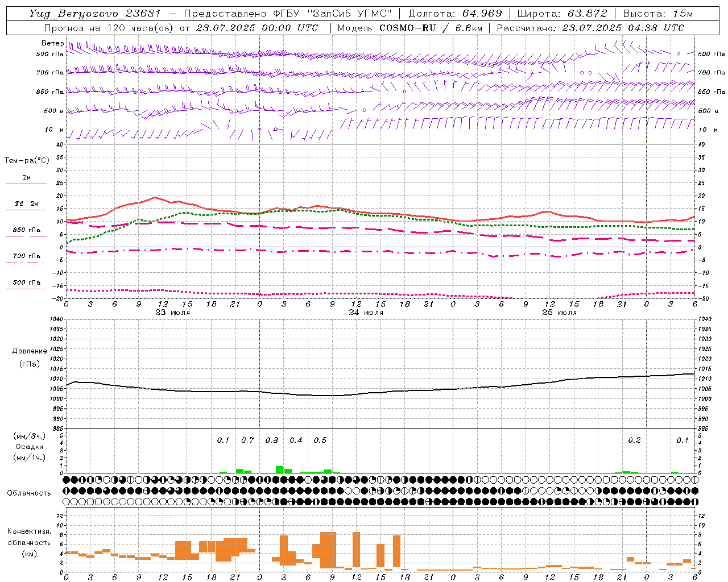Viewport: 728px width, 582px height.
Task: Click the 0.4 precipitation value
Action: pos(296,440)
